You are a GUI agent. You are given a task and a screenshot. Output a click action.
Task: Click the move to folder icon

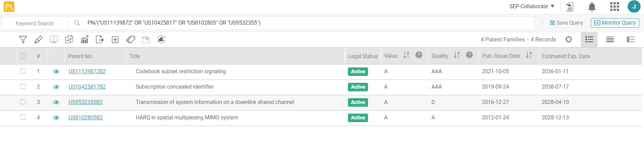tap(146, 40)
